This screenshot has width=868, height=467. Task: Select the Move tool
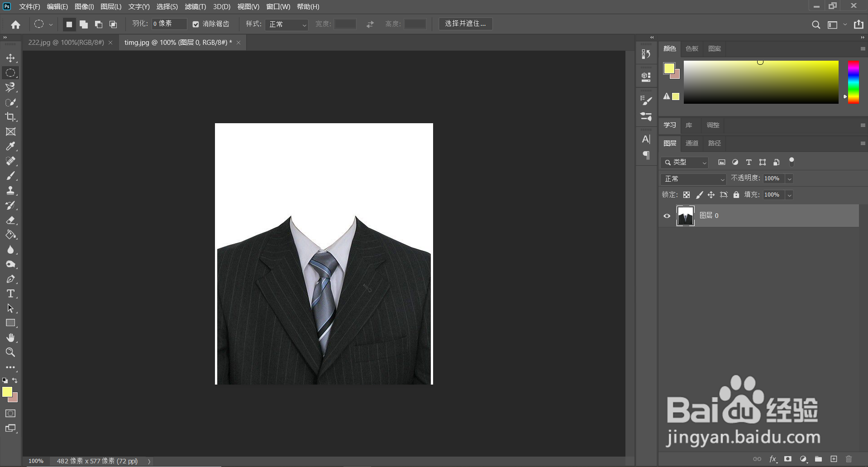[10, 58]
